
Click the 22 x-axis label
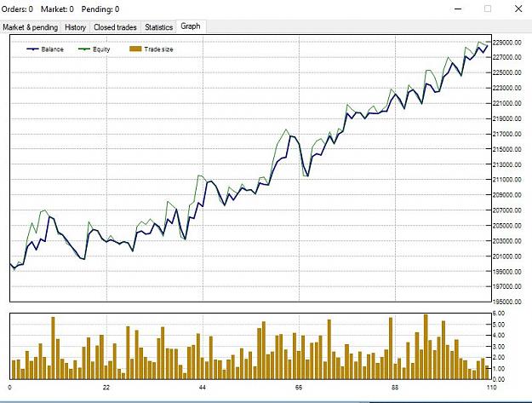pos(106,388)
